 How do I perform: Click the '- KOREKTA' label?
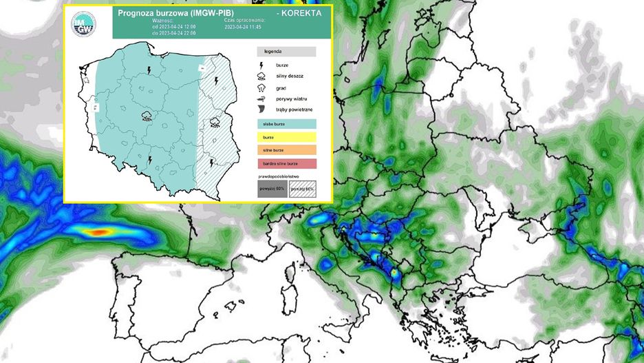pos(299,13)
